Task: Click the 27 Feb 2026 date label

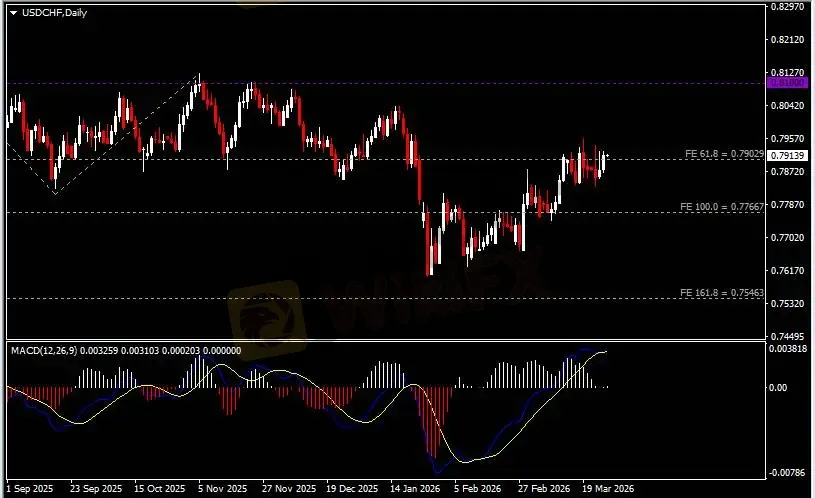Action: click(x=546, y=490)
